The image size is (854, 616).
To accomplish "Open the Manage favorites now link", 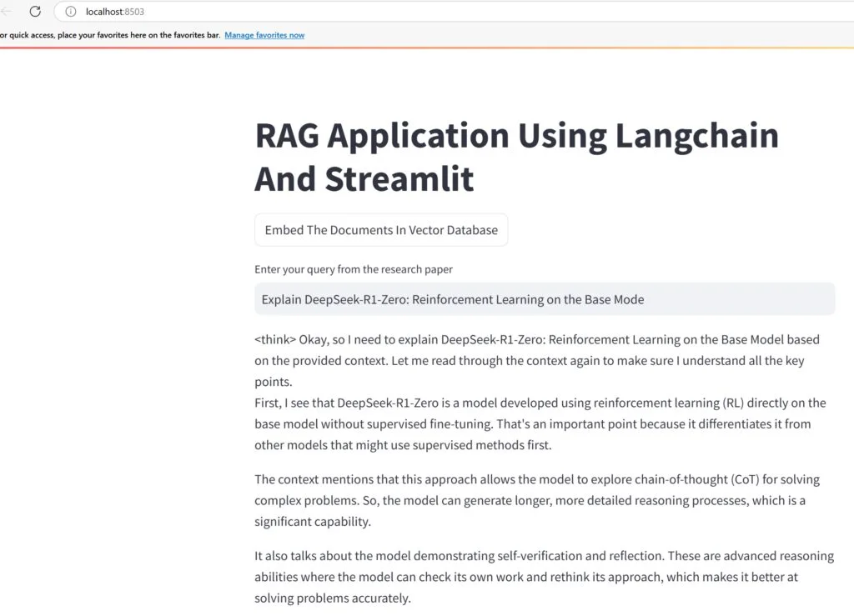I will click(x=264, y=36).
